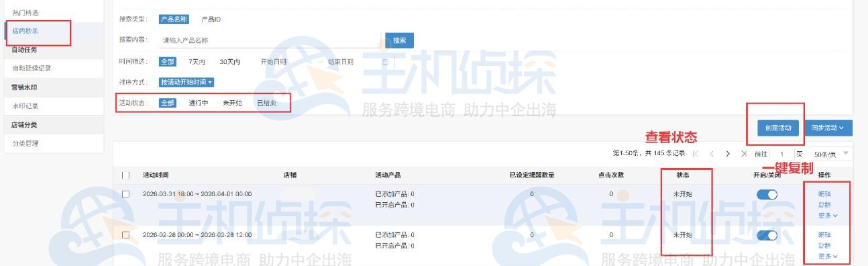Viewport: 868px width, 266px height.
Task: Click the 点击次数 column header
Action: point(611,175)
